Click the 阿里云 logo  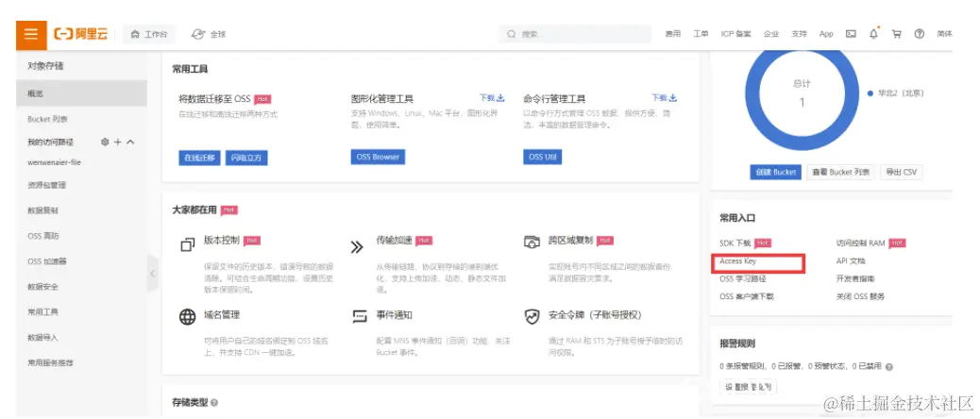tap(81, 34)
